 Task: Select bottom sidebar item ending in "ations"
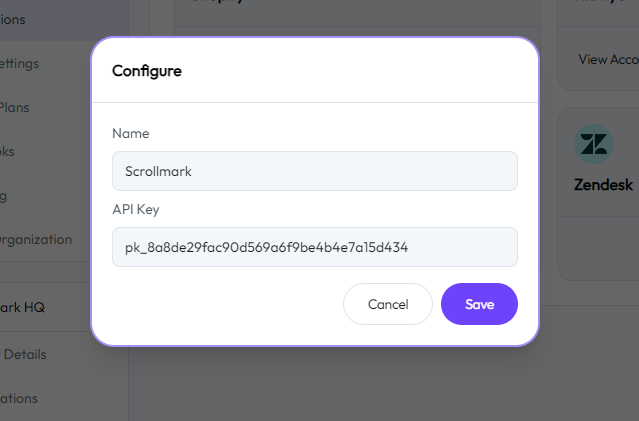pos(20,398)
